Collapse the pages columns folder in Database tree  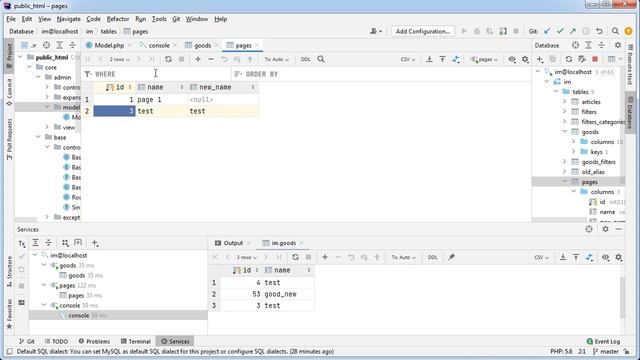(x=574, y=191)
